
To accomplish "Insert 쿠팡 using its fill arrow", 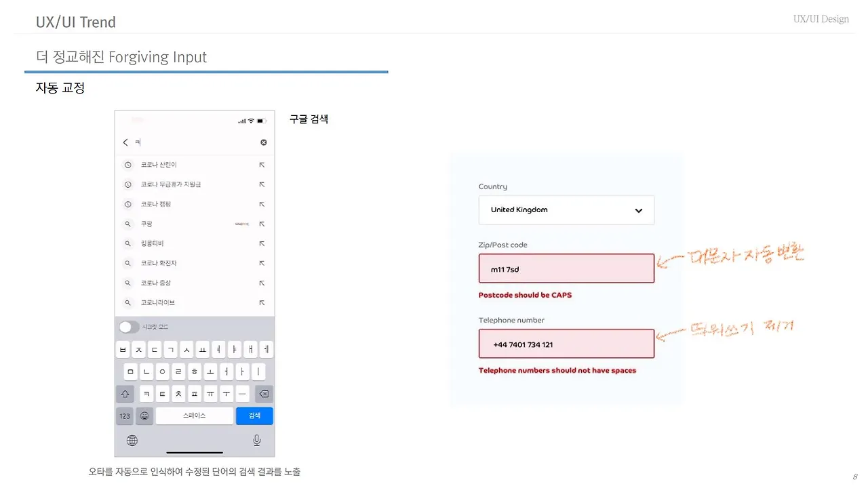I will coord(262,224).
